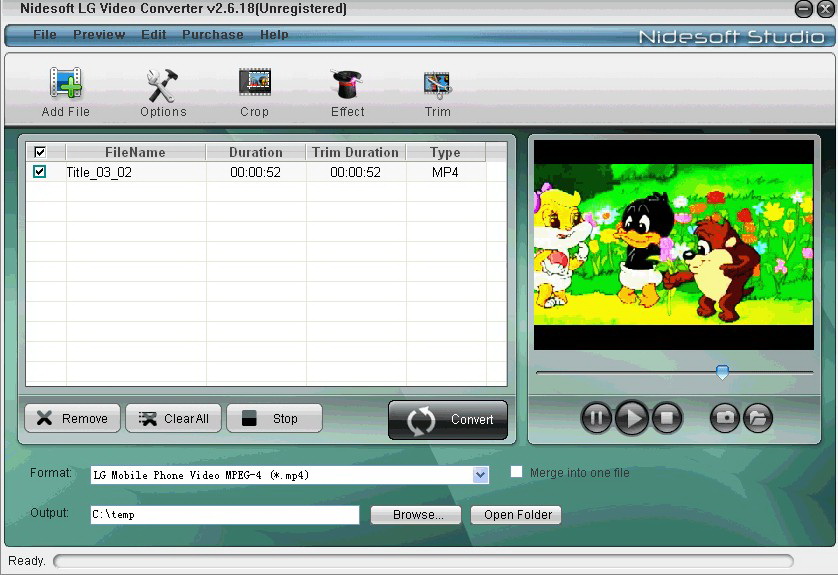The height and width of the screenshot is (575, 838).
Task: Select the Crop tool icon
Action: pyautogui.click(x=254, y=82)
